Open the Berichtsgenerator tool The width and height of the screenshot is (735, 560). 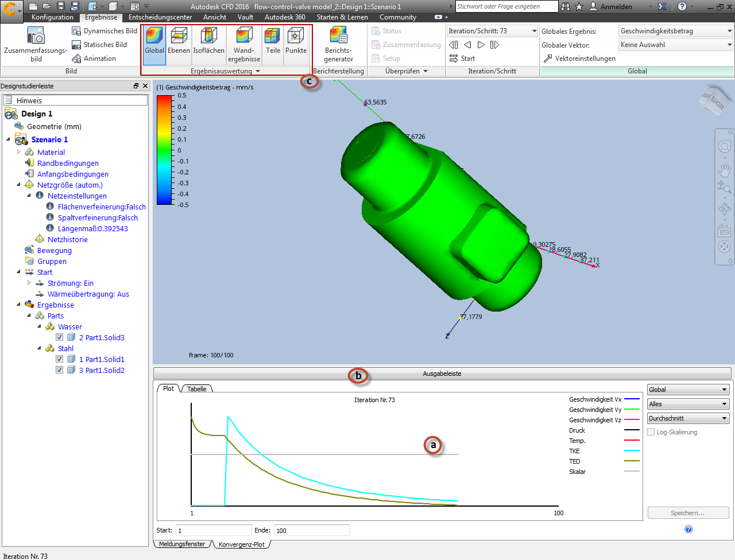[338, 45]
